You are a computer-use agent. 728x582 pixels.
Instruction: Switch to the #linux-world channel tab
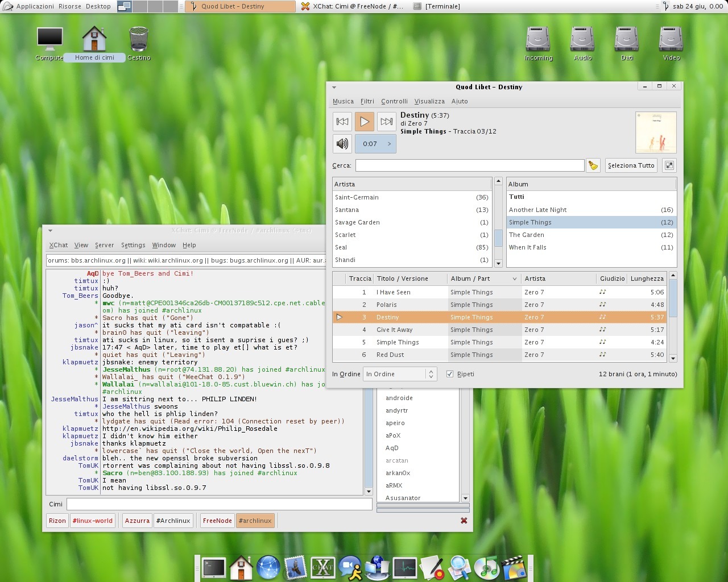[93, 521]
